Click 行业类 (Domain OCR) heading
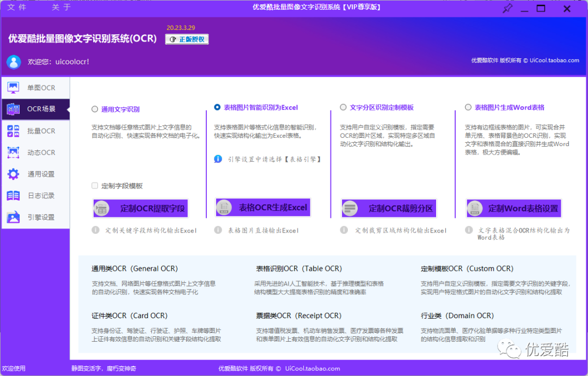 click(457, 316)
